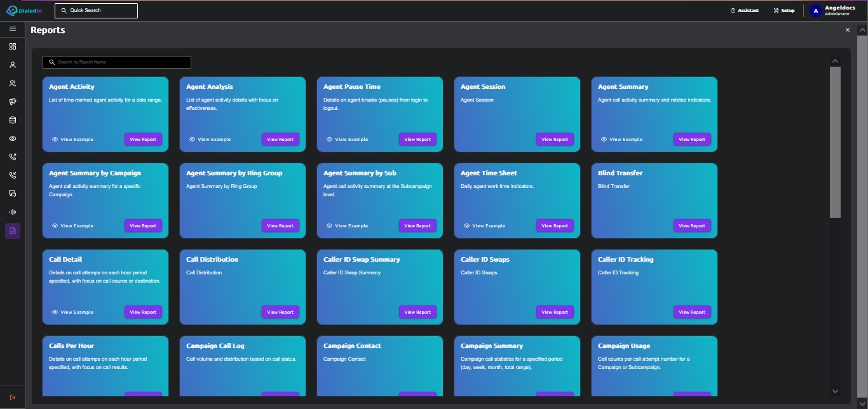The image size is (868, 409).
Task: Click the DialedIn logo
Action: pyautogui.click(x=24, y=10)
